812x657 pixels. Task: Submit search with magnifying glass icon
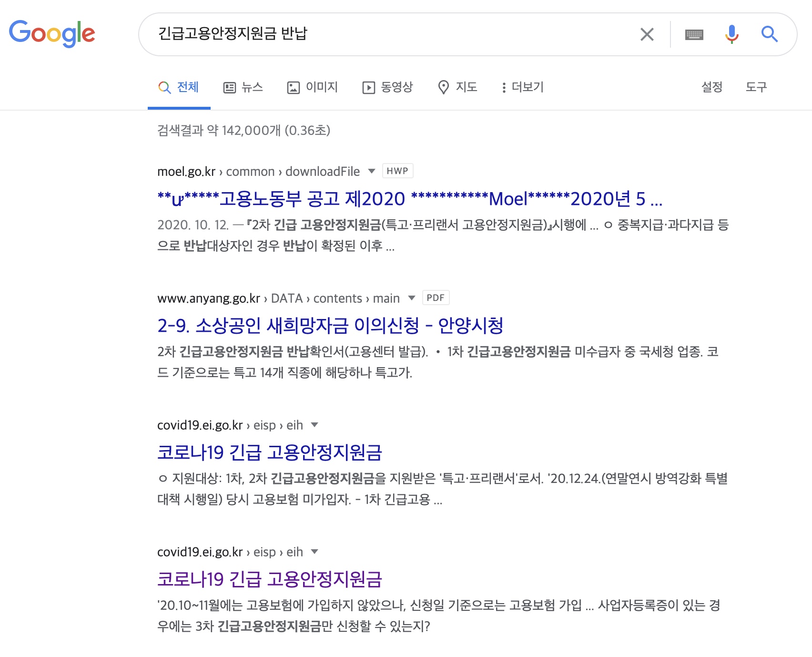pyautogui.click(x=769, y=34)
